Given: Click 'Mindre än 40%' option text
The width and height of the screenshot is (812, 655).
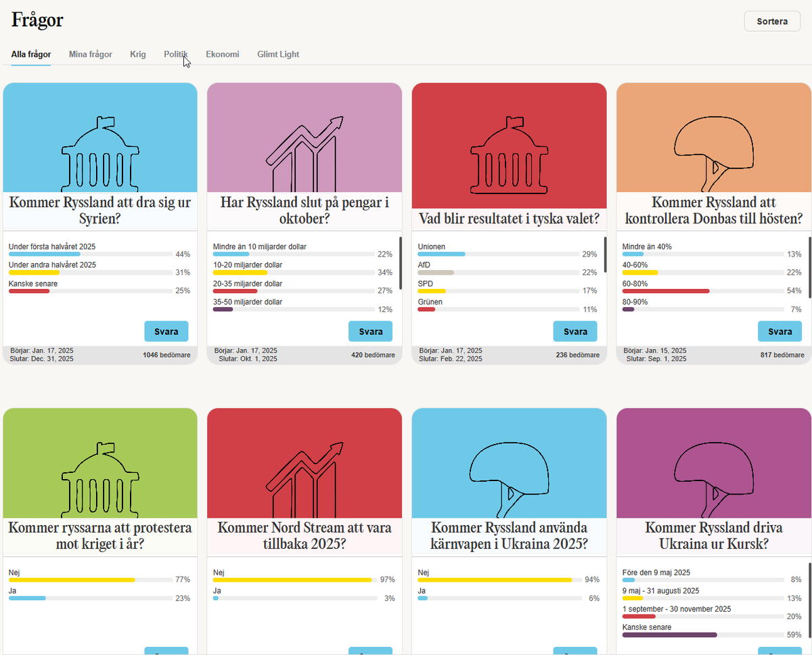Looking at the screenshot, I should pyautogui.click(x=647, y=247).
